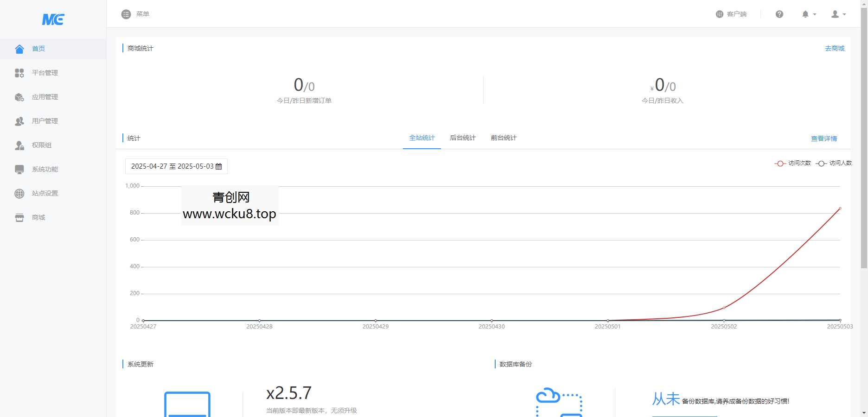
Task: Click the 去商城 link
Action: point(835,49)
